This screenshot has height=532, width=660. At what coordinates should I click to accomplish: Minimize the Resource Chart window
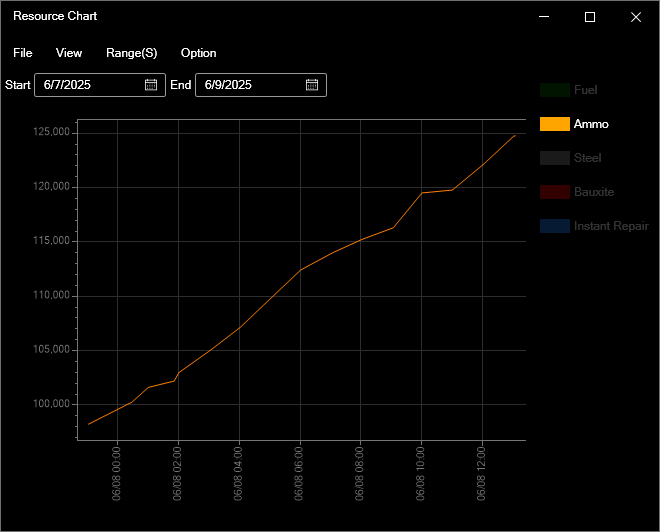[x=544, y=17]
